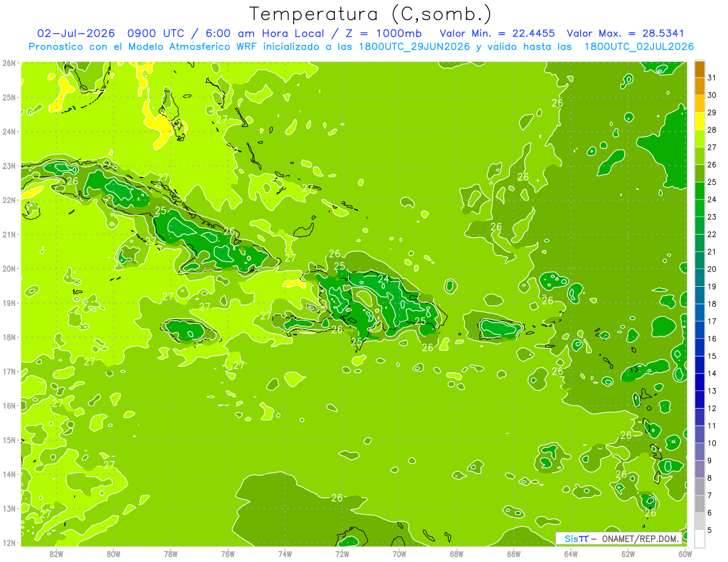Click 'Valor Min. = 22.4455' readout
The image size is (728, 562).
(x=496, y=33)
